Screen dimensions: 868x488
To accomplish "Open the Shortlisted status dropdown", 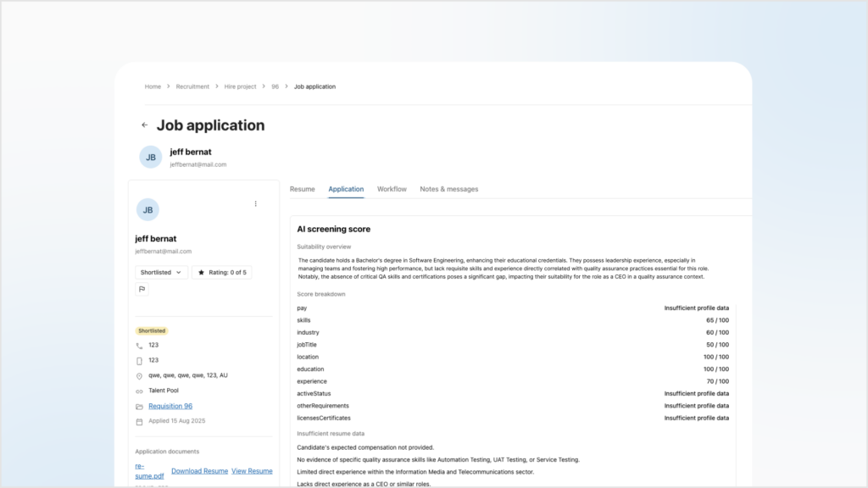I will (161, 272).
